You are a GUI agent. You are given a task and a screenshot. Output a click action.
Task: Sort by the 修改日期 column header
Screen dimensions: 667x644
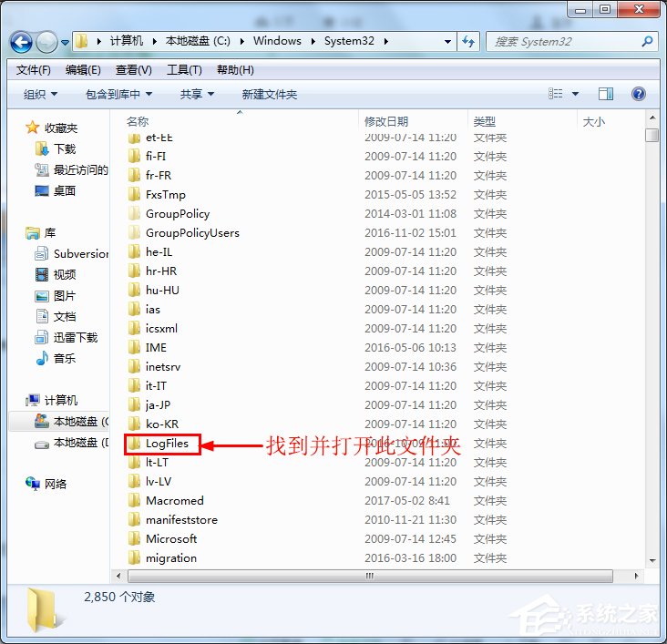[386, 121]
